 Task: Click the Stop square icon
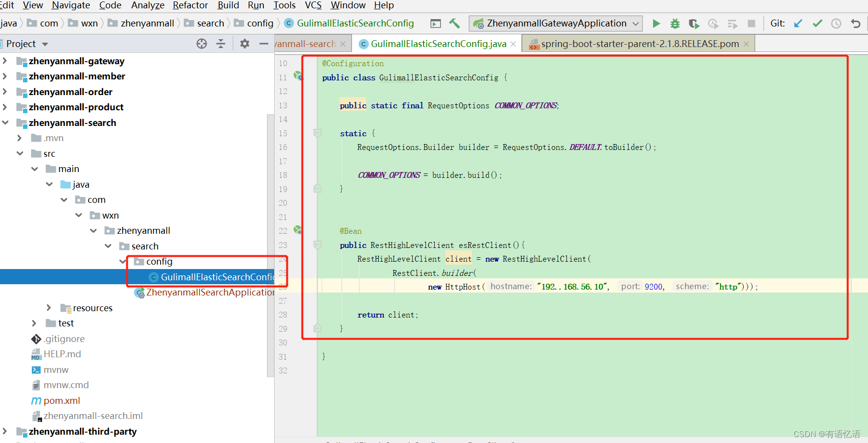point(751,24)
